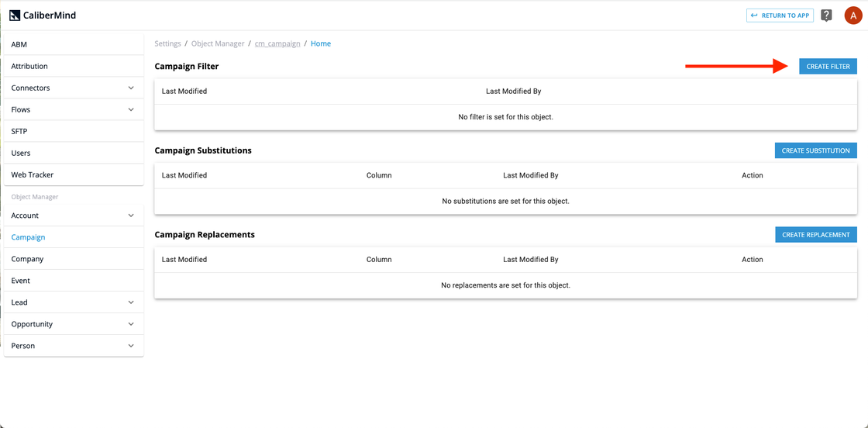Open Users settings in sidebar
This screenshot has height=428, width=868.
pyautogui.click(x=74, y=153)
